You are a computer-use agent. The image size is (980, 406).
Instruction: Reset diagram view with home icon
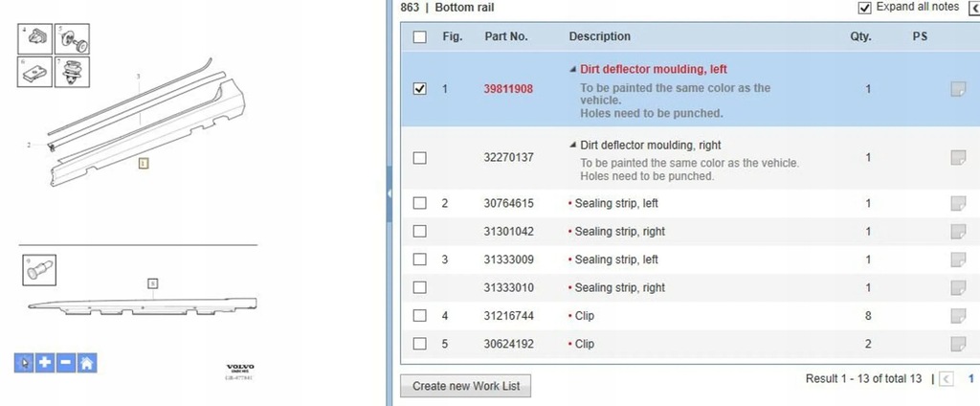[87, 363]
